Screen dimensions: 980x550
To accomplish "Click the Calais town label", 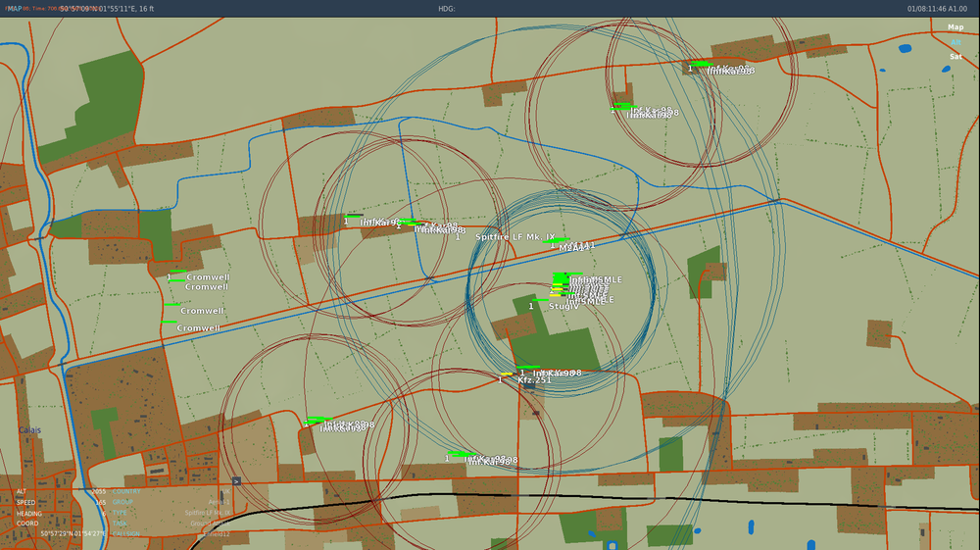I will pyautogui.click(x=29, y=430).
